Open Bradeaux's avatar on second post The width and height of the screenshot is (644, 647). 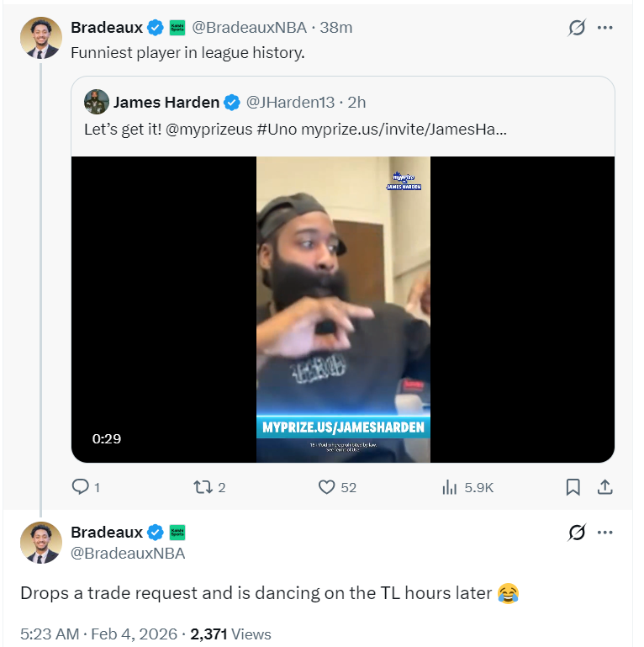(x=40, y=543)
